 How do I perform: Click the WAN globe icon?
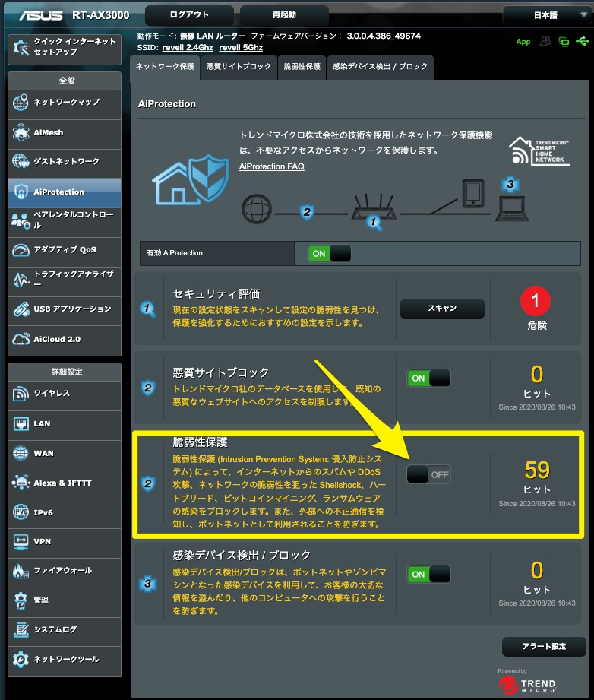[21, 453]
